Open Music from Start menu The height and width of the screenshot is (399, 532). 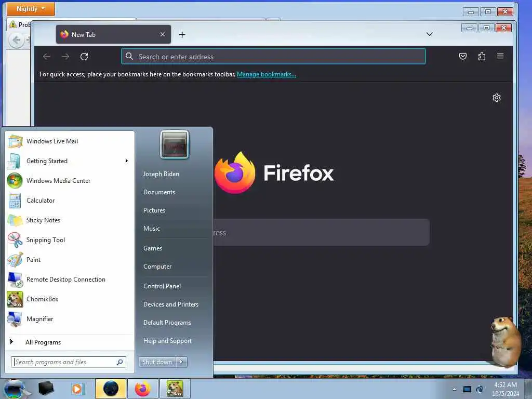[x=152, y=229]
